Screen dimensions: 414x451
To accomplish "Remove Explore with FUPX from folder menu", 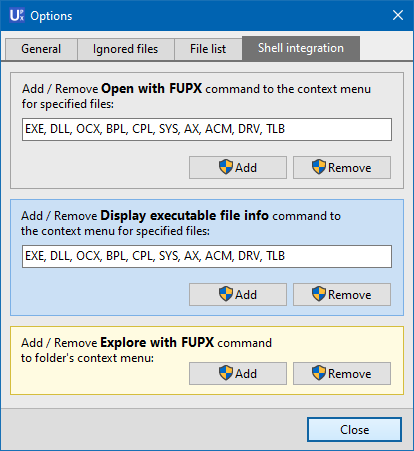I will pyautogui.click(x=342, y=373).
